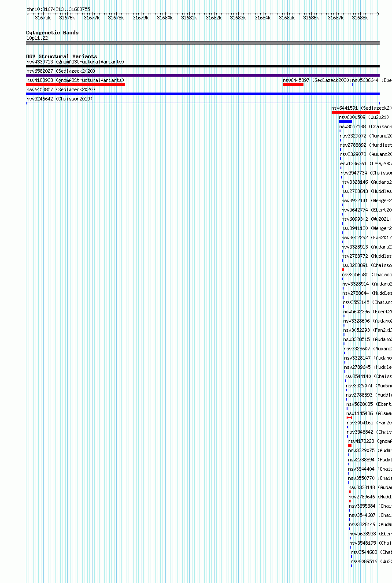Image resolution: width=392 pixels, height=583 pixels.
Task: Open variant nsv5628035
Action: 369,404
